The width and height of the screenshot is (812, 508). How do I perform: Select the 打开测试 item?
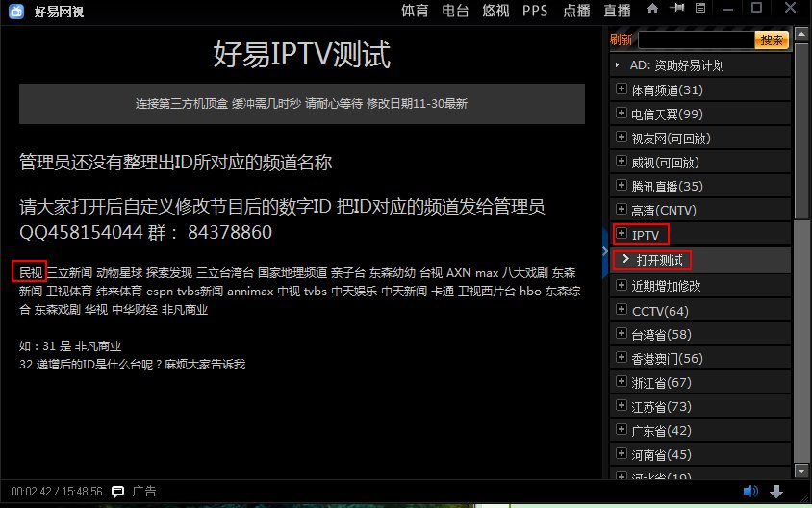pyautogui.click(x=700, y=260)
